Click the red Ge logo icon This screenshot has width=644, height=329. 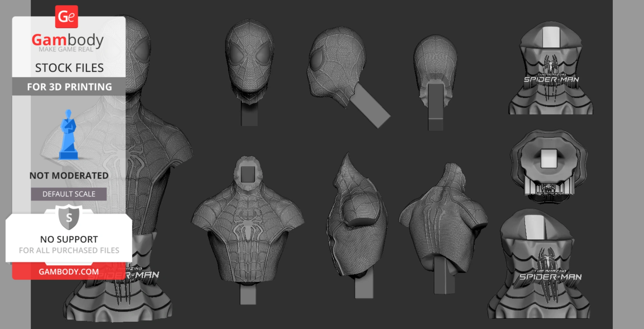(66, 16)
